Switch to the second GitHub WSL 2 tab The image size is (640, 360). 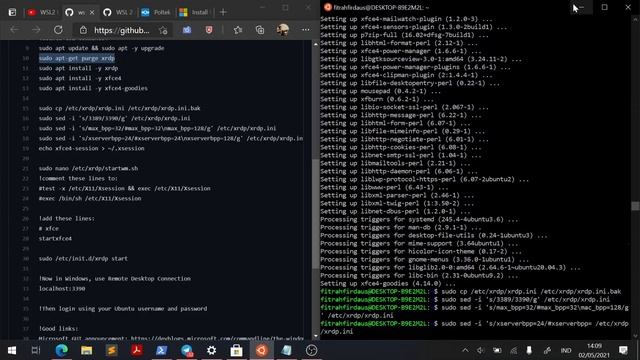point(119,12)
